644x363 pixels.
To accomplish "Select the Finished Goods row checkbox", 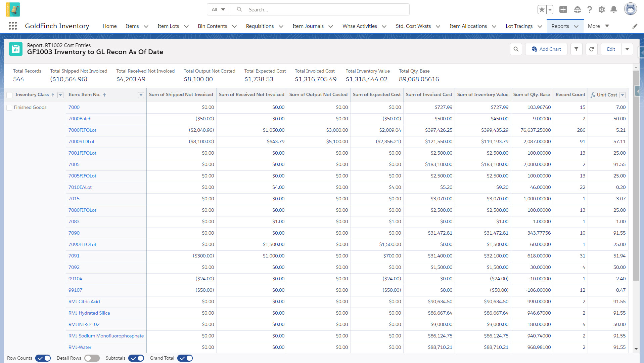I will point(9,107).
